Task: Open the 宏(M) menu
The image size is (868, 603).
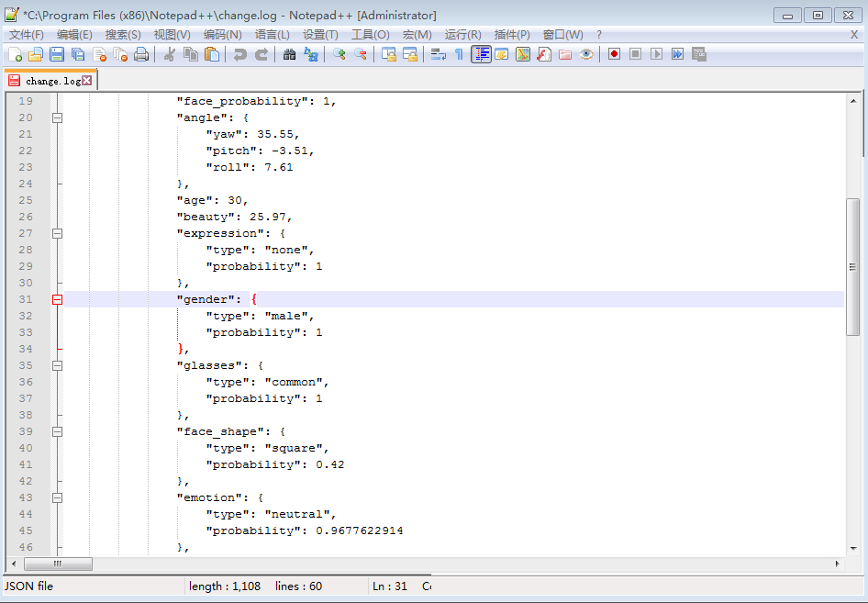Action: click(x=417, y=35)
